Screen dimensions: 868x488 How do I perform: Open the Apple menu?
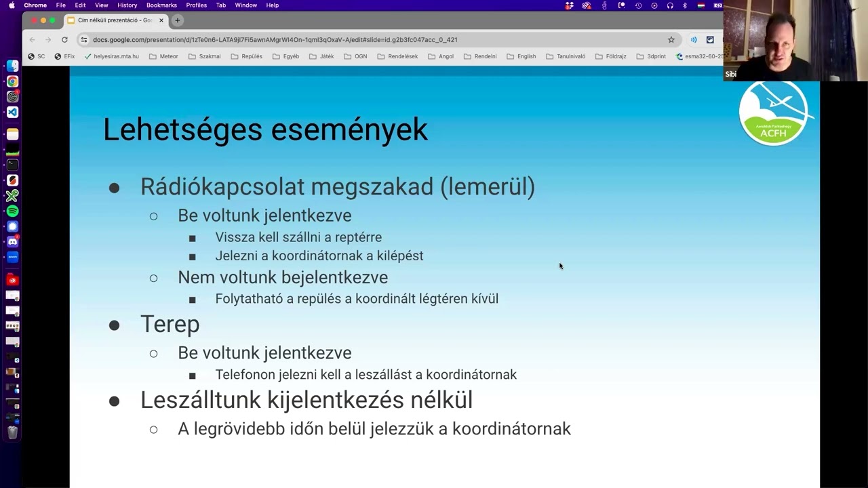point(12,5)
